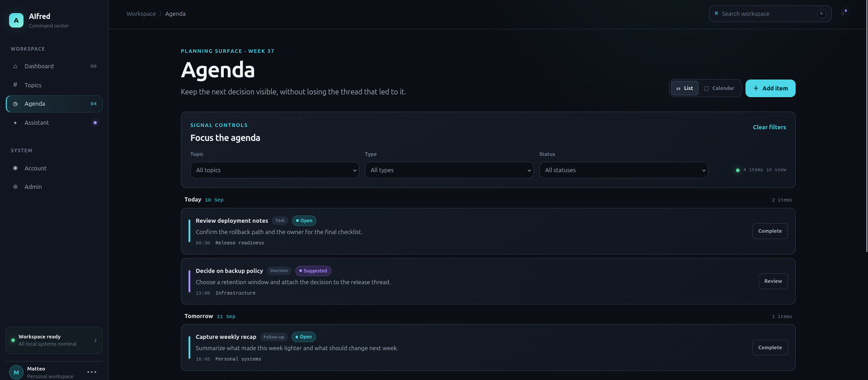868x380 pixels.
Task: Open notifications icon in top bar
Action: [844, 13]
